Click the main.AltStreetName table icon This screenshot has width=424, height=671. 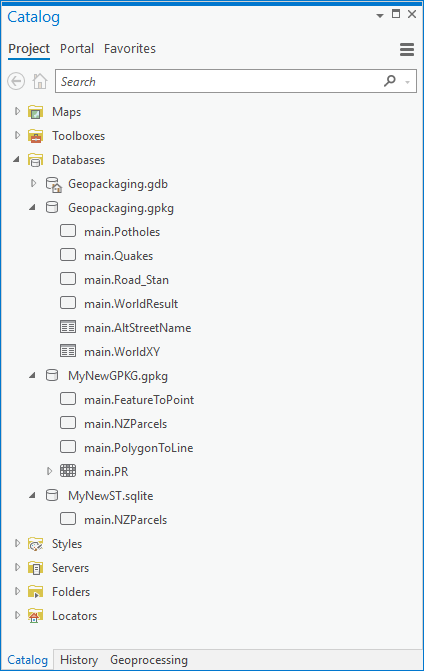tap(68, 327)
